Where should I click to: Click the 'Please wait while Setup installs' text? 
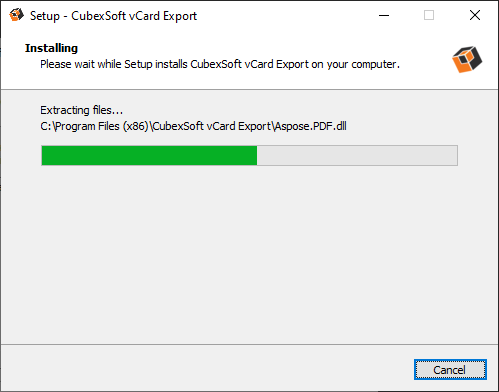(114, 64)
